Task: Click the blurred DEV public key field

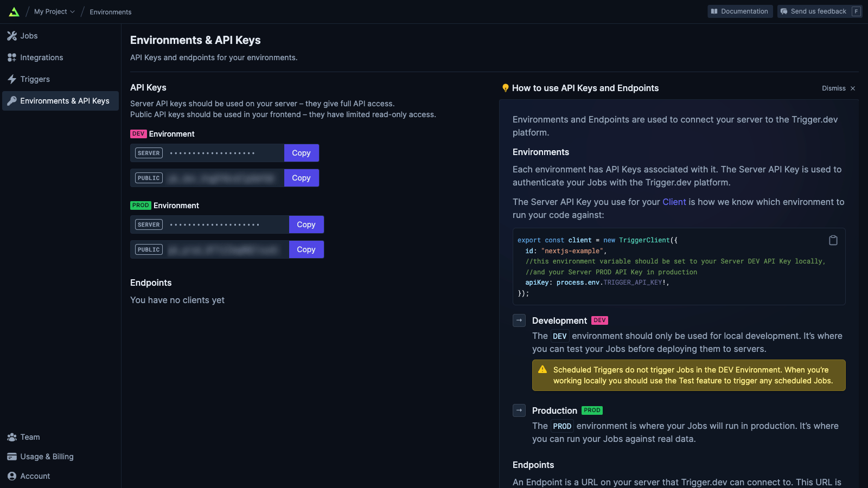Action: point(207,178)
